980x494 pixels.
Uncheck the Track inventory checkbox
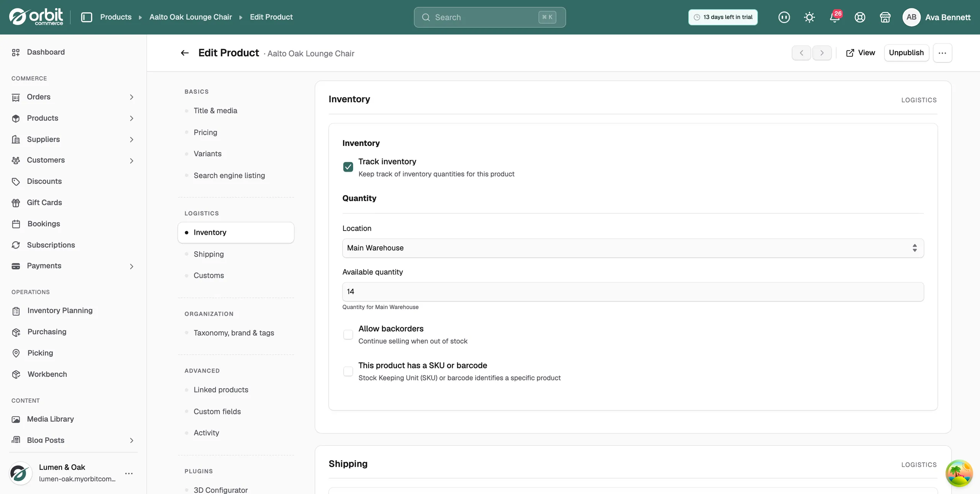[x=348, y=167]
